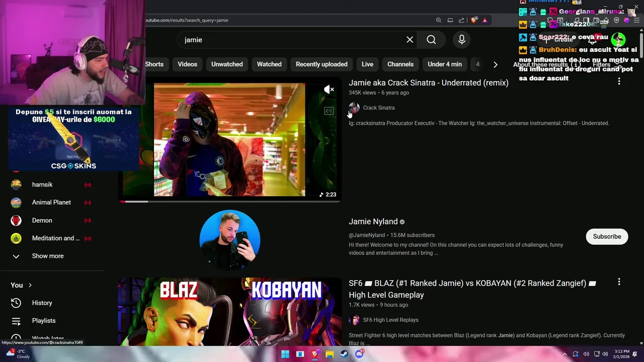Seek on the video preview progress bar
Viewport: 644px width, 362px height.
[x=230, y=202]
